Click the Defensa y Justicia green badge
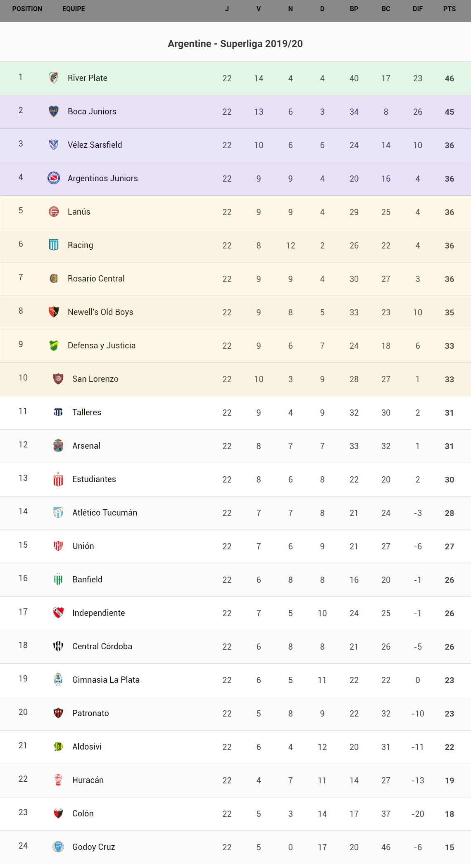 [54, 345]
